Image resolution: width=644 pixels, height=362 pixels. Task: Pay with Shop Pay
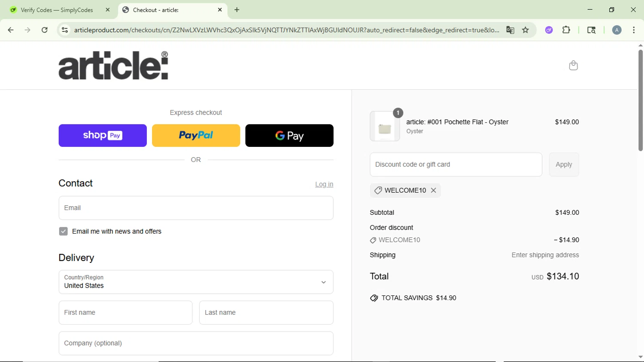point(103,136)
